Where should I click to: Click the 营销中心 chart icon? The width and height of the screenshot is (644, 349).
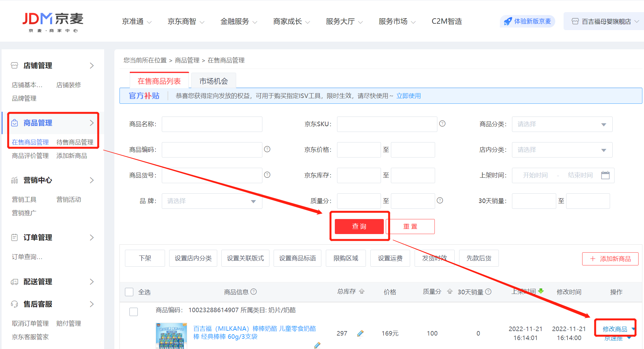click(14, 180)
